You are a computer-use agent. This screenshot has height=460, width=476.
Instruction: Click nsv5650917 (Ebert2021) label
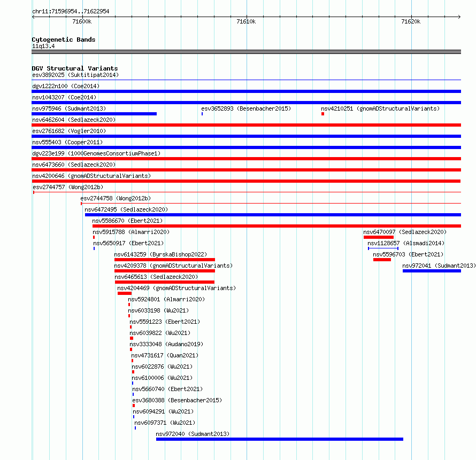(x=128, y=243)
